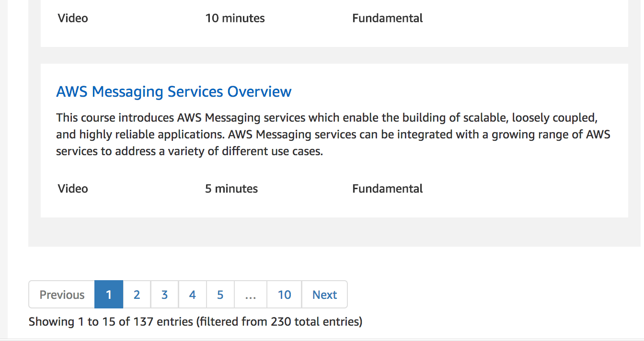Click 'Video' label next to 10 minutes
This screenshot has width=644, height=341.
click(73, 18)
